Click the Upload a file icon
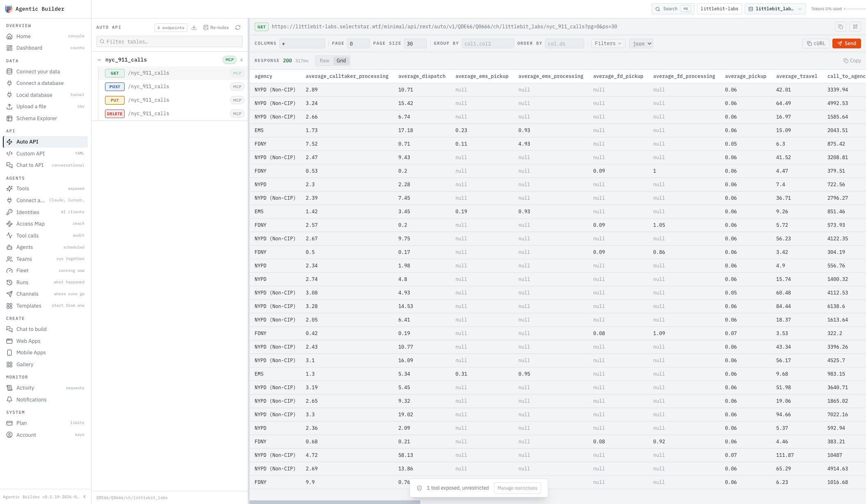This screenshot has height=504, width=866. [x=9, y=107]
